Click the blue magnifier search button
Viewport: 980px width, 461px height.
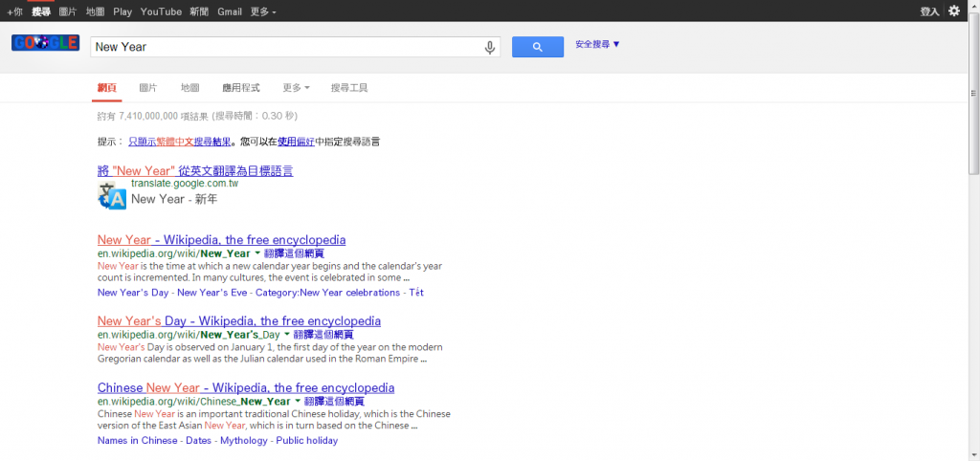(x=538, y=47)
